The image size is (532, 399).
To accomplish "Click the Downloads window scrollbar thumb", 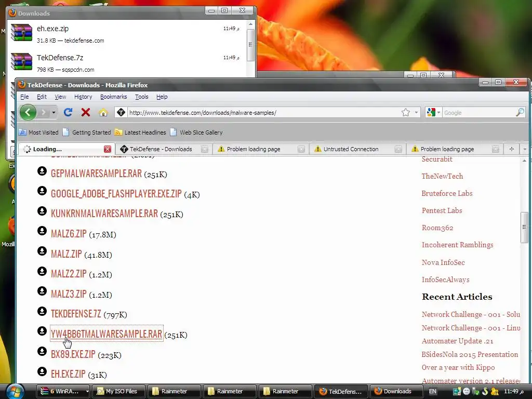I will (x=250, y=45).
